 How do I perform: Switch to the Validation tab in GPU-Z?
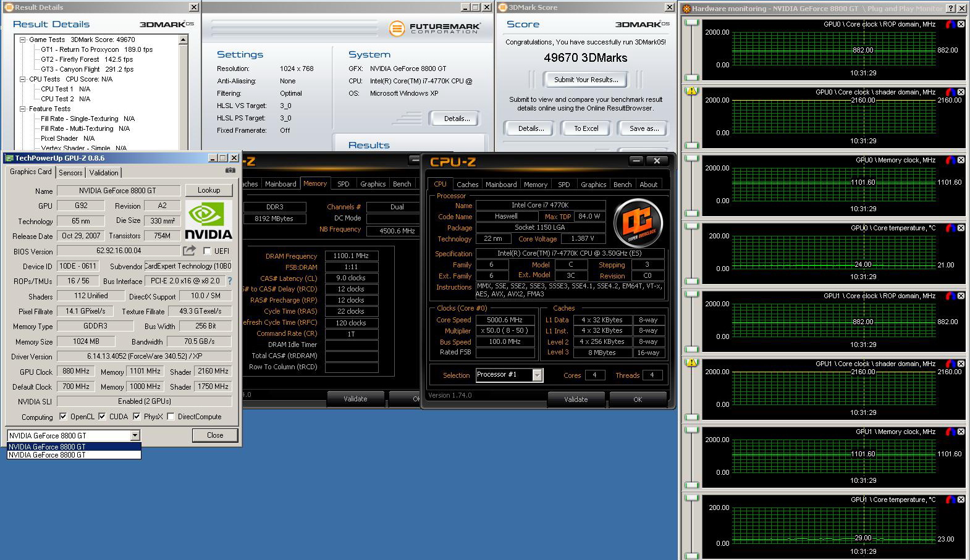click(x=103, y=173)
